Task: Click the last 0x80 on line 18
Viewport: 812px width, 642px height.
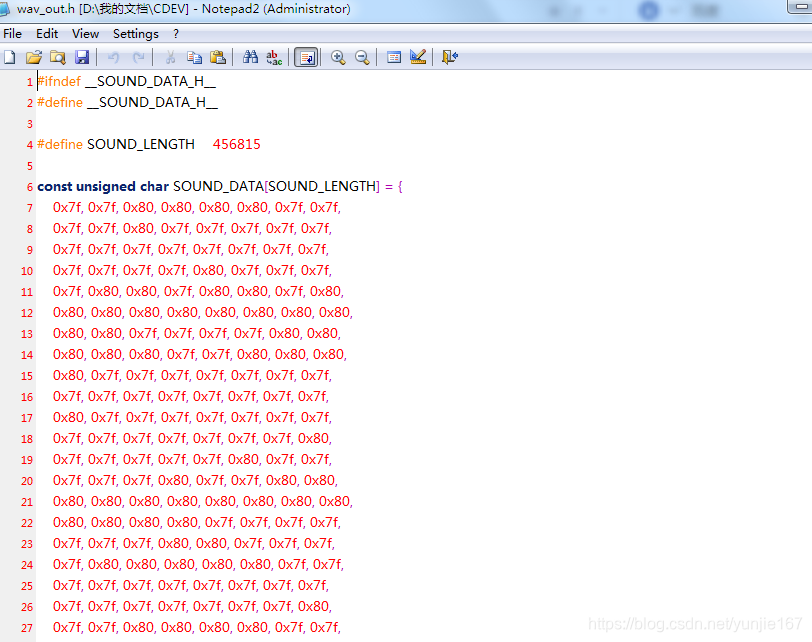Action: [313, 439]
